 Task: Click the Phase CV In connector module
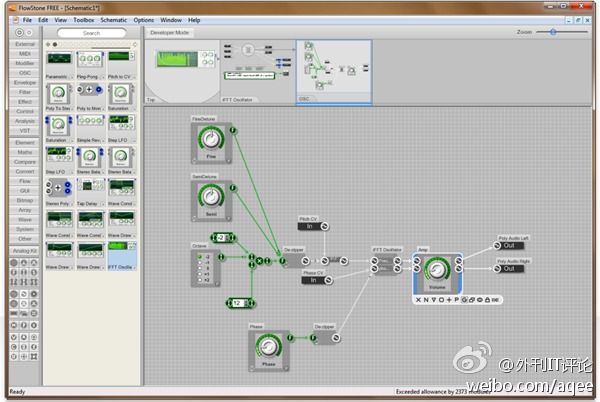317,280
